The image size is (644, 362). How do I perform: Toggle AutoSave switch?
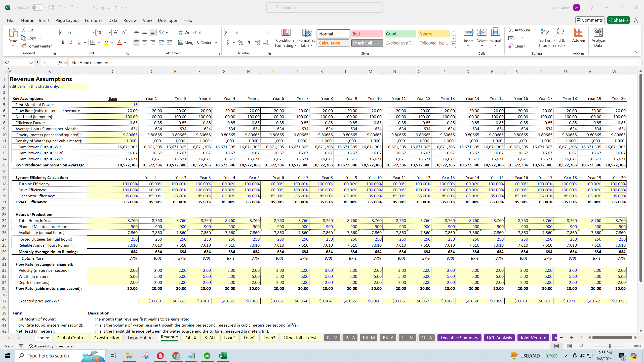[x=38, y=8]
